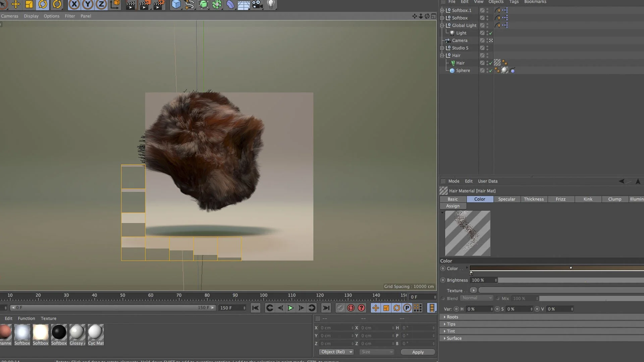Image resolution: width=644 pixels, height=362 pixels.
Task: Go to start of animation
Action: coord(256,308)
